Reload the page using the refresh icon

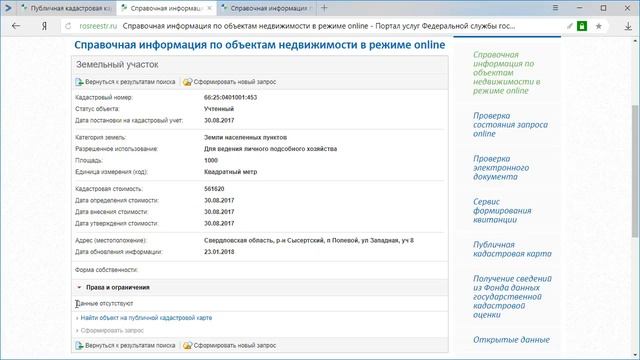coord(68,26)
